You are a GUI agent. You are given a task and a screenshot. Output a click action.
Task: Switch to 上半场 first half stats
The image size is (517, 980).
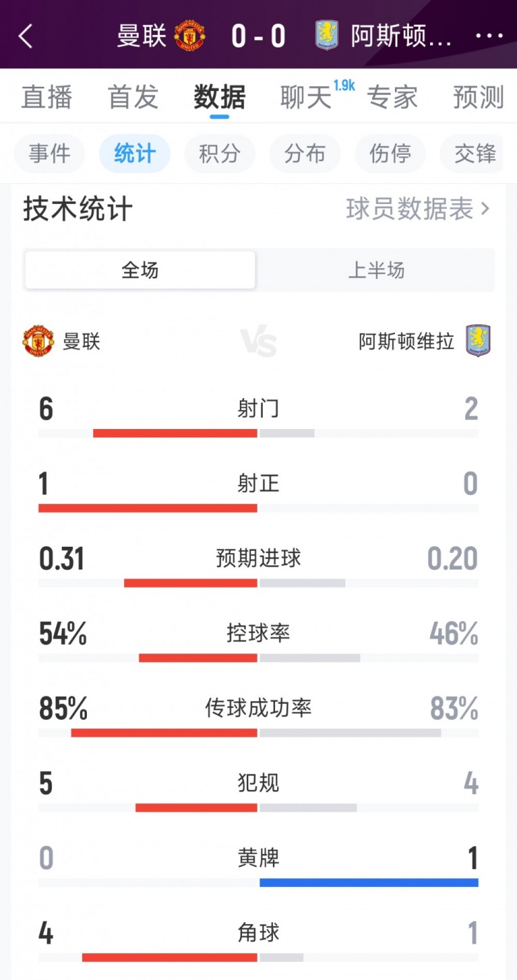pos(376,270)
